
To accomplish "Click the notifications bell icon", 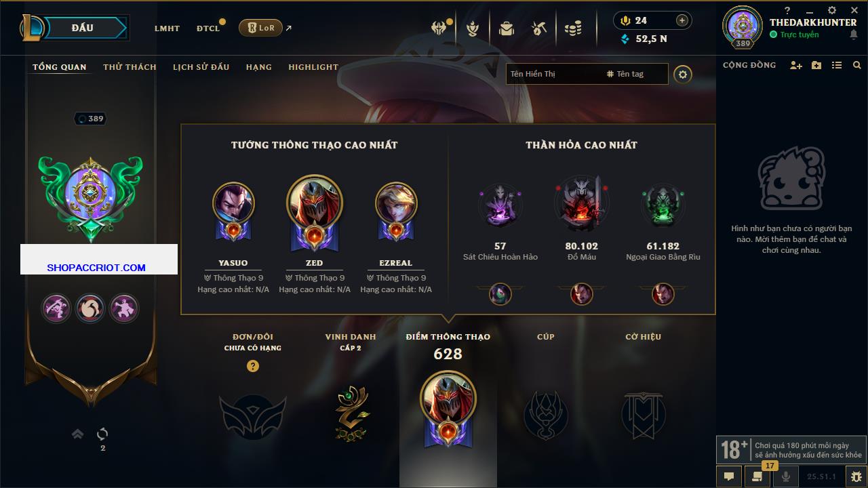I will (x=853, y=35).
